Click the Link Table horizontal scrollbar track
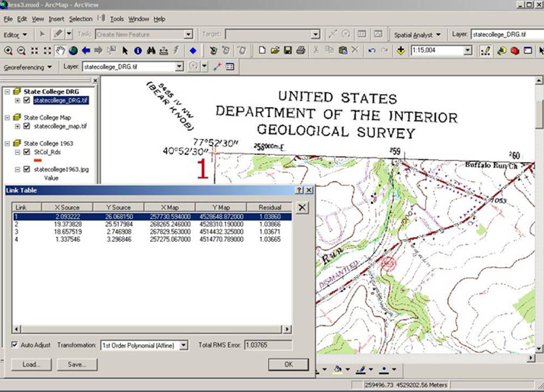 coord(152,329)
